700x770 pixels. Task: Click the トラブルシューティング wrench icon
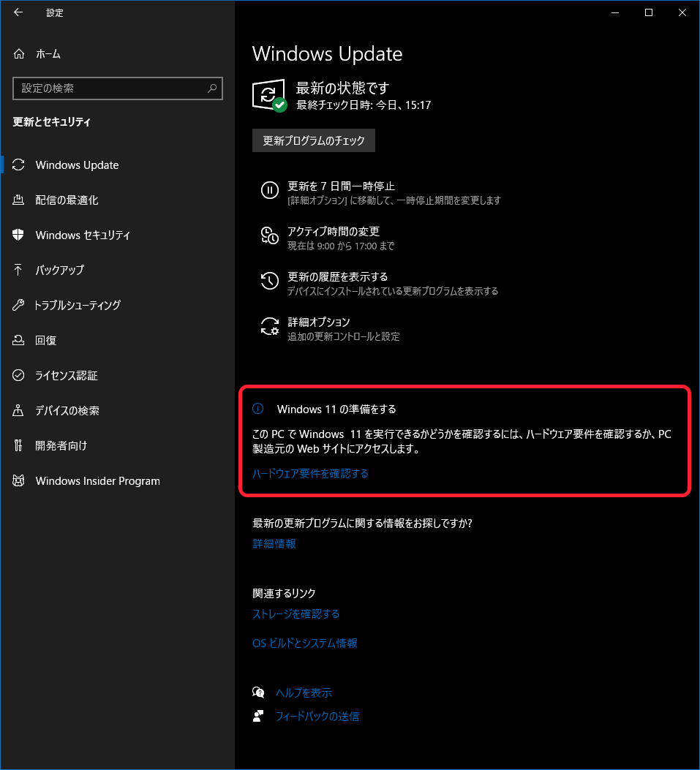19,305
